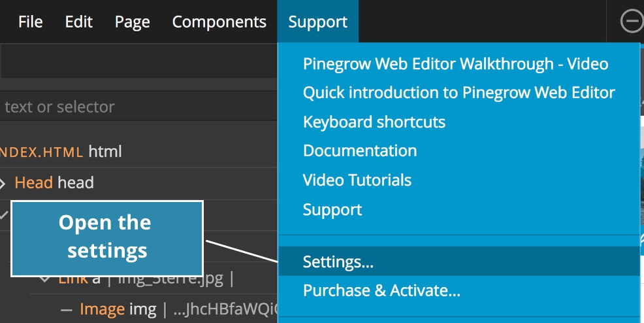Focus the text or selector search field
Screen dimensions: 644x323
point(138,107)
